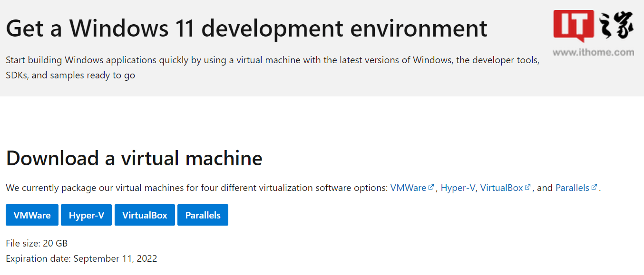Open the VirtualBox hyperlink in the sentence
The image size is (644, 275).
(x=501, y=188)
